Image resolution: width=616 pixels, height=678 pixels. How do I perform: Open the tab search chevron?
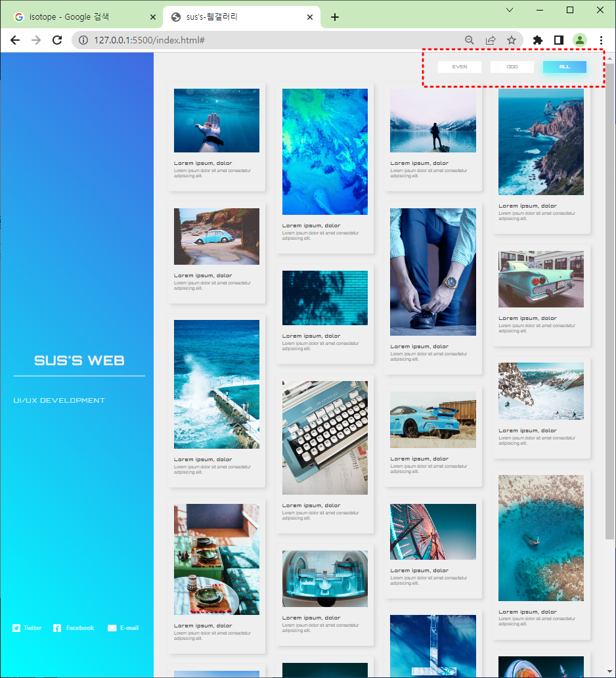tap(510, 10)
